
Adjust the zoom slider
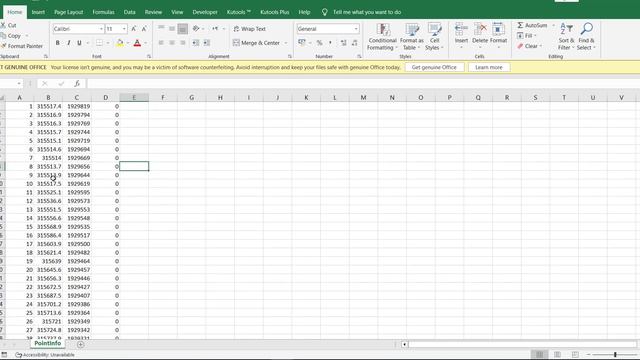(x=615, y=355)
